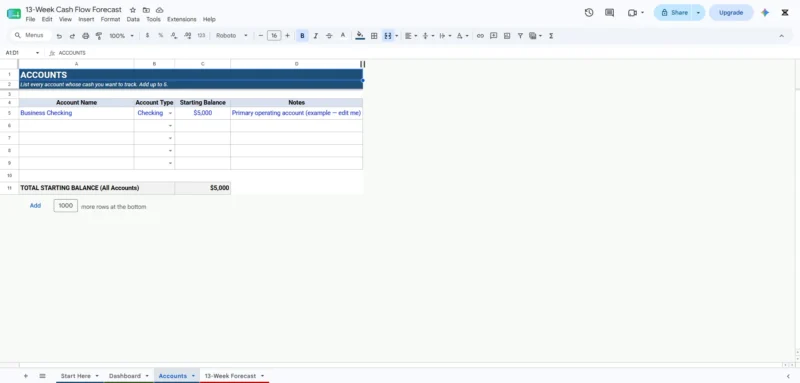800x383 pixels.
Task: Open horizontal align dropdown
Action: [411, 36]
